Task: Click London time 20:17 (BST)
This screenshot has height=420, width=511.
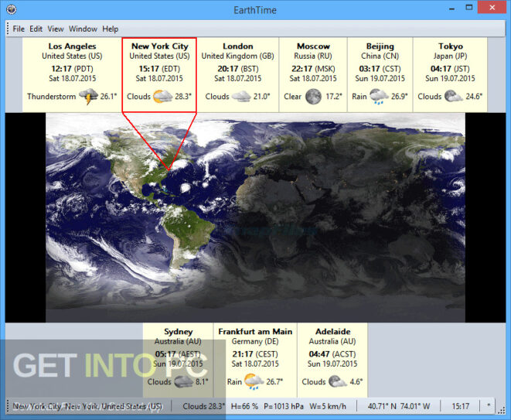Action: 238,69
